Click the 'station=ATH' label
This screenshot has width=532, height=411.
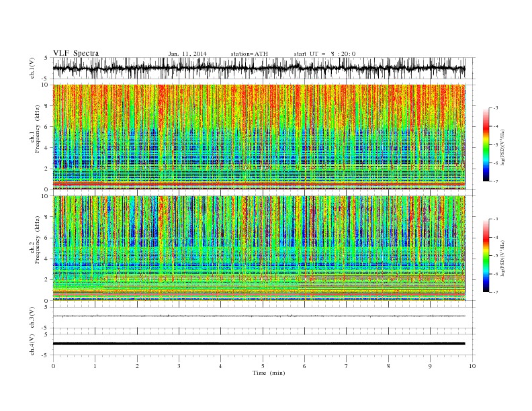point(249,54)
